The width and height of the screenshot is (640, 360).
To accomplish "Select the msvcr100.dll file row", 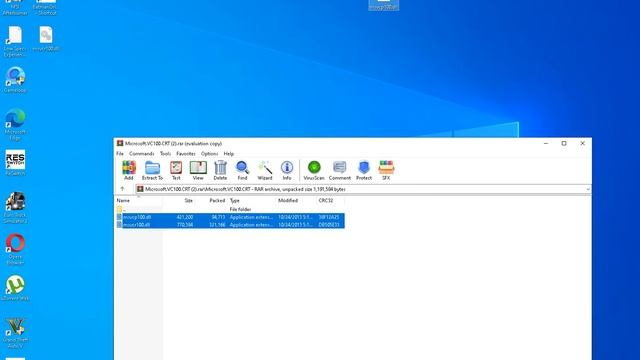I will point(230,225).
